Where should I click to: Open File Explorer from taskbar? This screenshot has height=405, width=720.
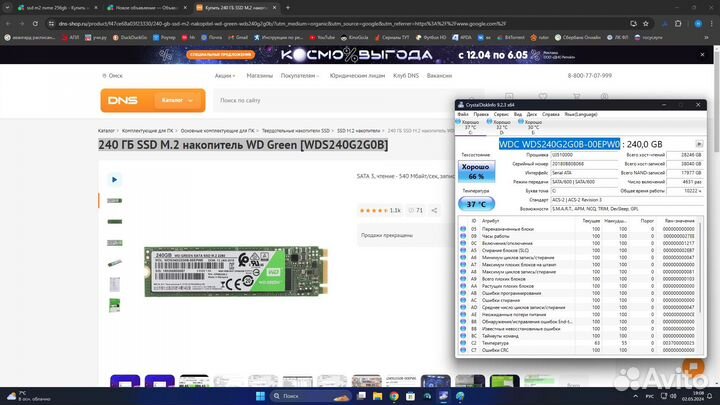377,396
